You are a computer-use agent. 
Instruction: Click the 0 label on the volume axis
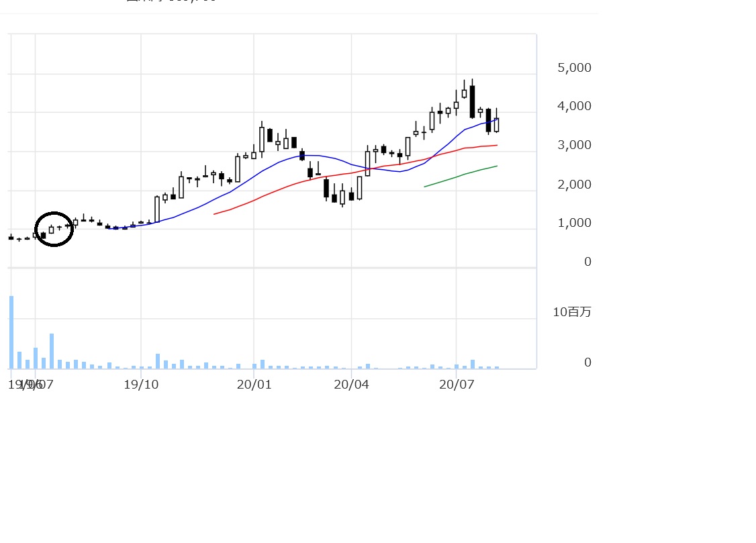(587, 362)
